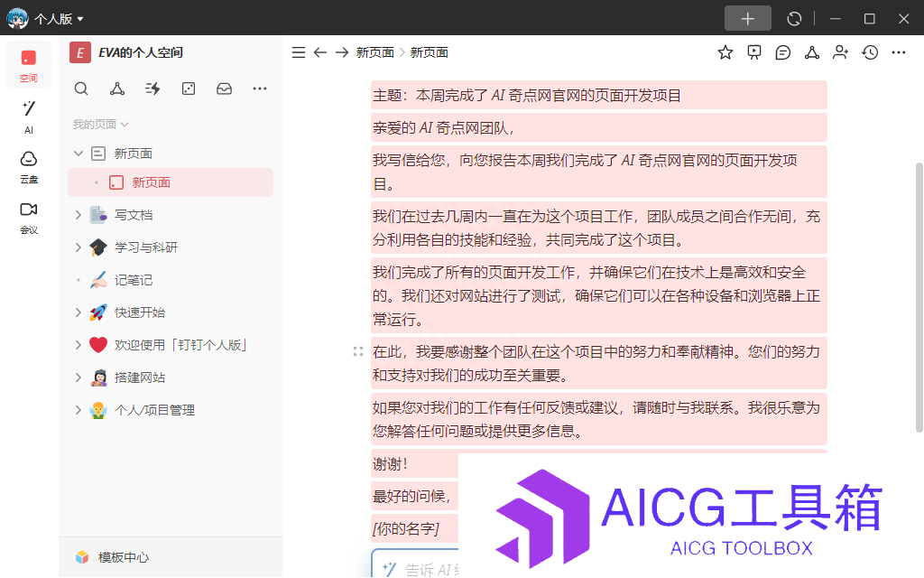Select the parent 新页面 page in tree
924x578 pixels.
[134, 154]
